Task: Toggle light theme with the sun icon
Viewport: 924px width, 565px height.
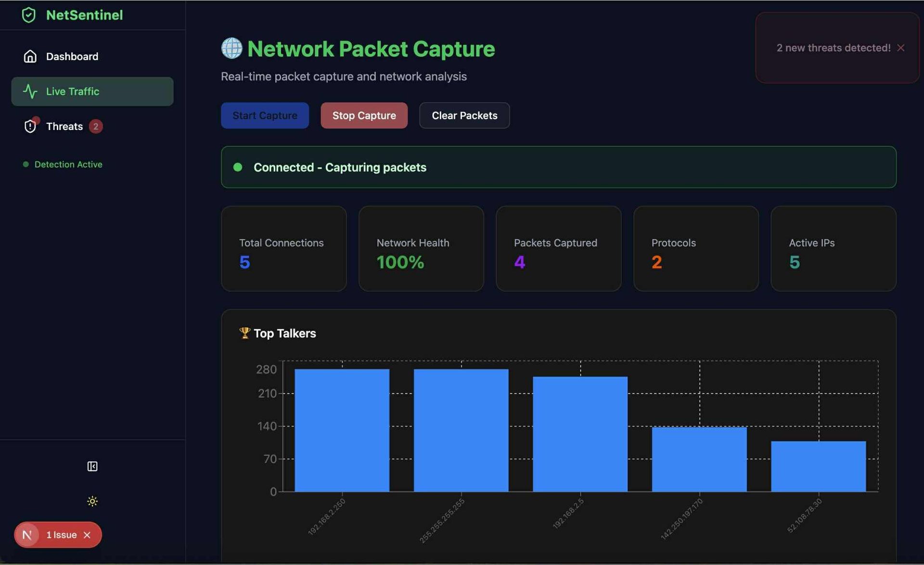Action: [x=92, y=501]
